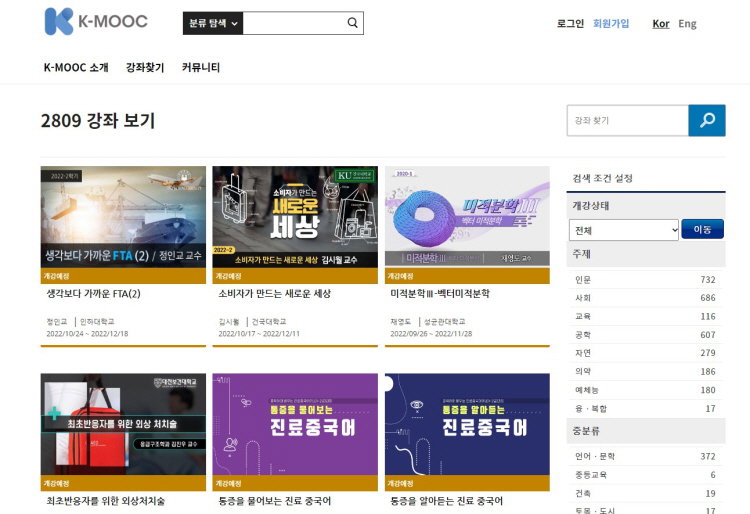This screenshot has width=750, height=514.
Task: Click the 이동 button
Action: pos(702,229)
